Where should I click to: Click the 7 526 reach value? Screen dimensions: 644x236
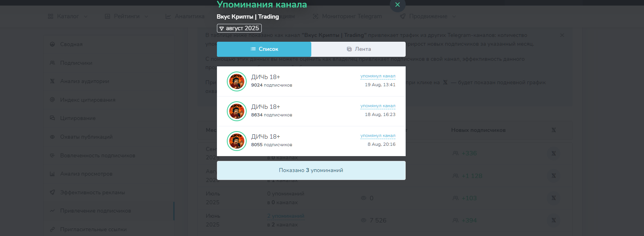(x=378, y=220)
